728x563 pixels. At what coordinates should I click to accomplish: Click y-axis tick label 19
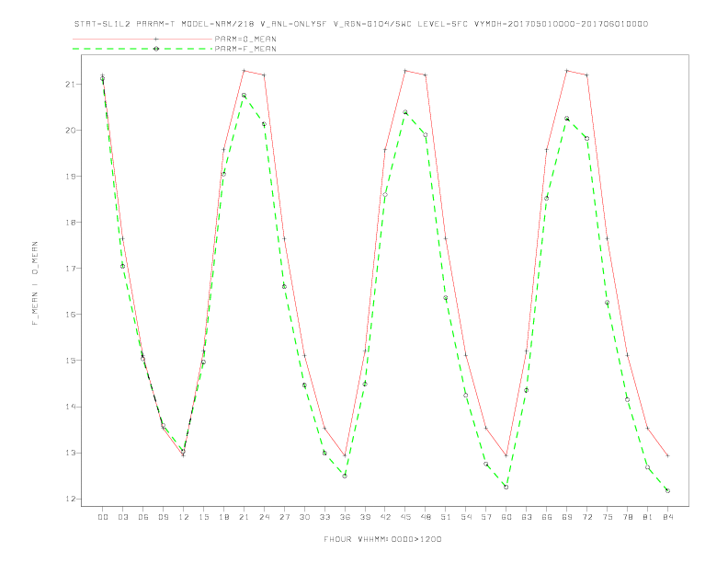coord(71,177)
